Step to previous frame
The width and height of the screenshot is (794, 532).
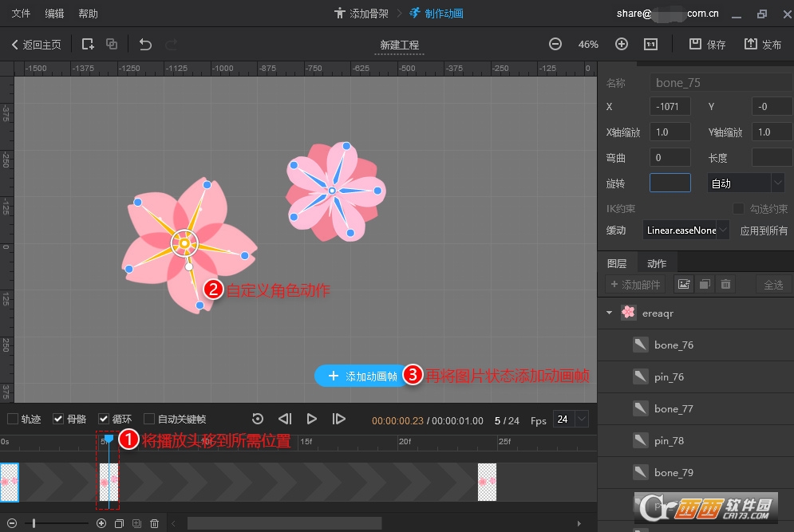[285, 419]
